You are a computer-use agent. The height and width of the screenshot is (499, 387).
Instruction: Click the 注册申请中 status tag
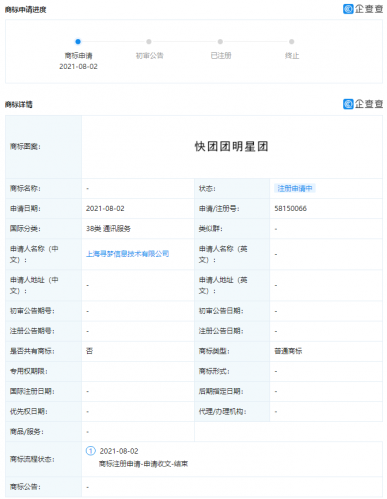tap(295, 188)
